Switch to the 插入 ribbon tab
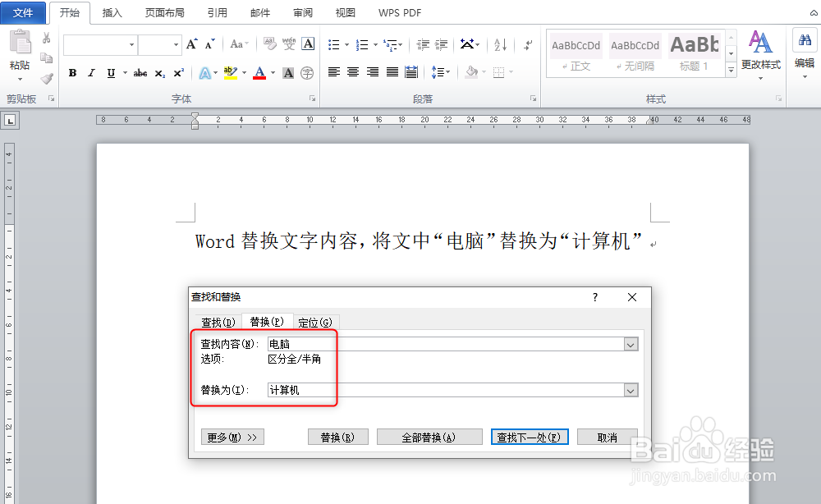 [x=112, y=13]
